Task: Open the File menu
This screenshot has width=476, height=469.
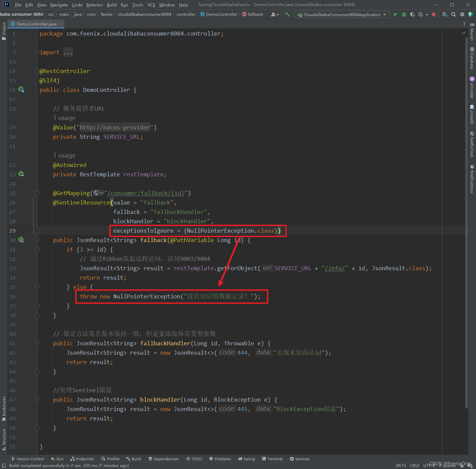Action: pos(18,5)
